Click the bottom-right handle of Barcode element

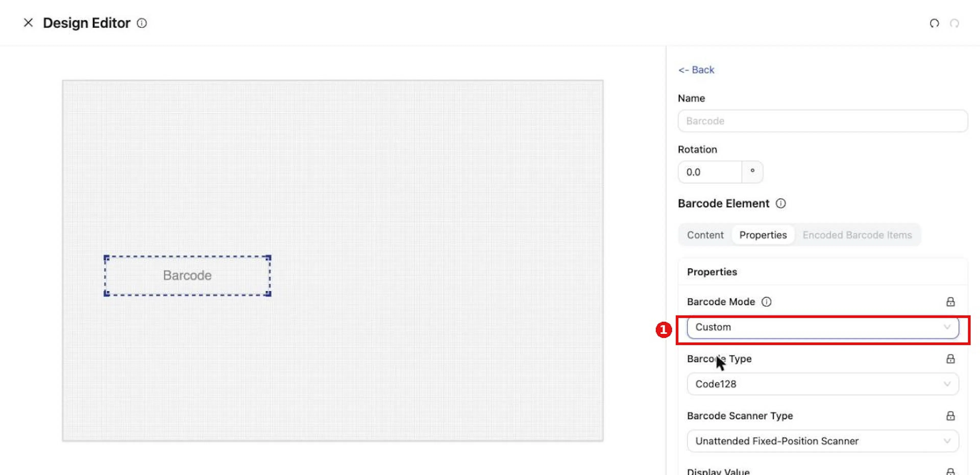[268, 293]
